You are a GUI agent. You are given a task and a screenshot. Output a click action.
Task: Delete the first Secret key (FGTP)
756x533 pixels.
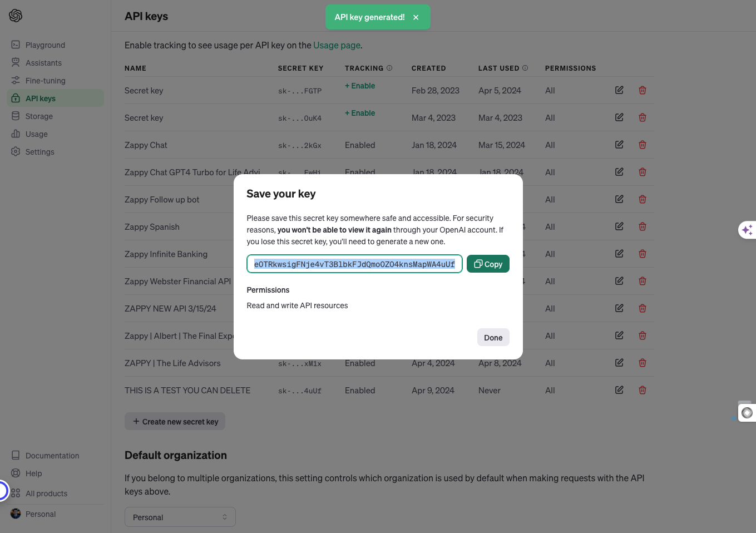[643, 90]
